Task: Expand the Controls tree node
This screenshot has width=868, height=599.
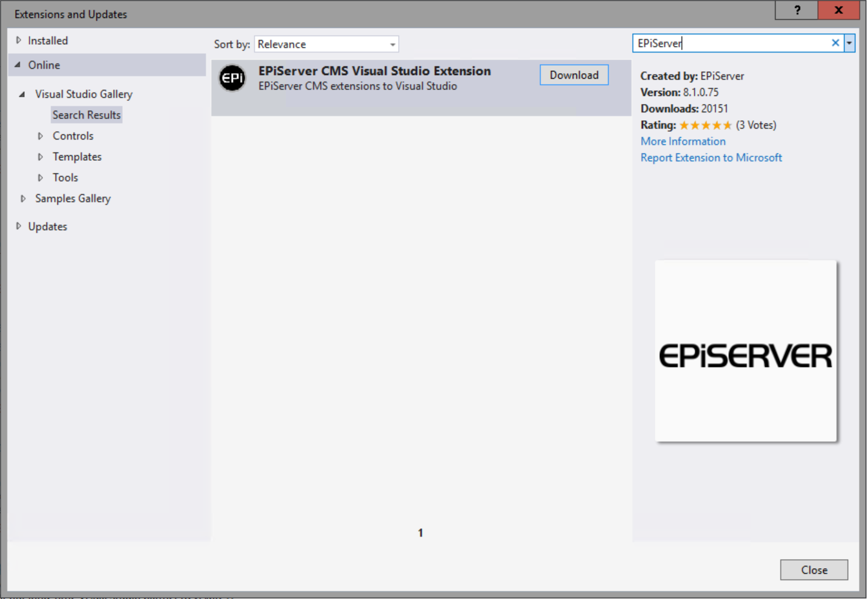Action: [41, 136]
